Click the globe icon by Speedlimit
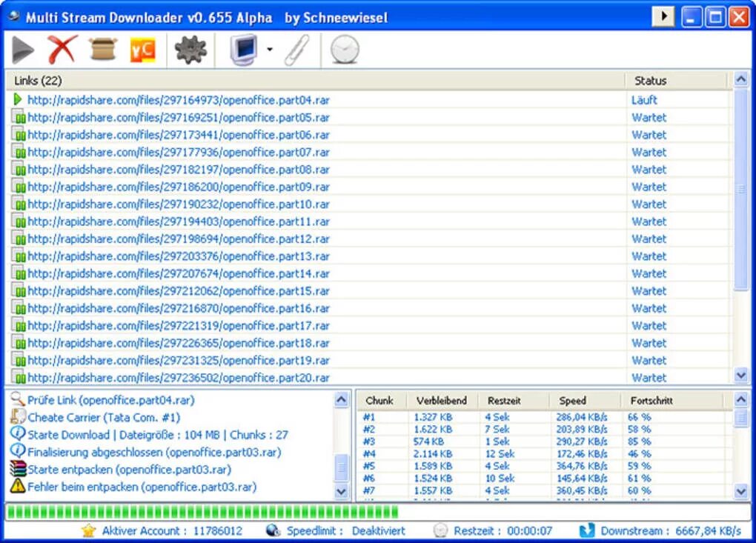Viewport: 756px width, 543px height. tap(273, 530)
